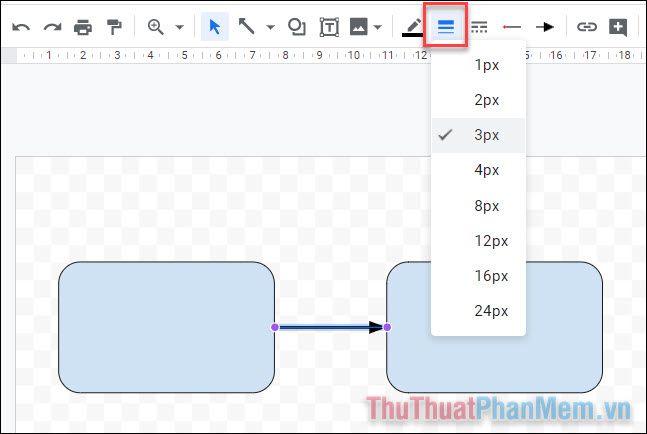Viewport: 647px width, 434px height.
Task: Select the left rounded rectangle shape
Action: click(167, 327)
